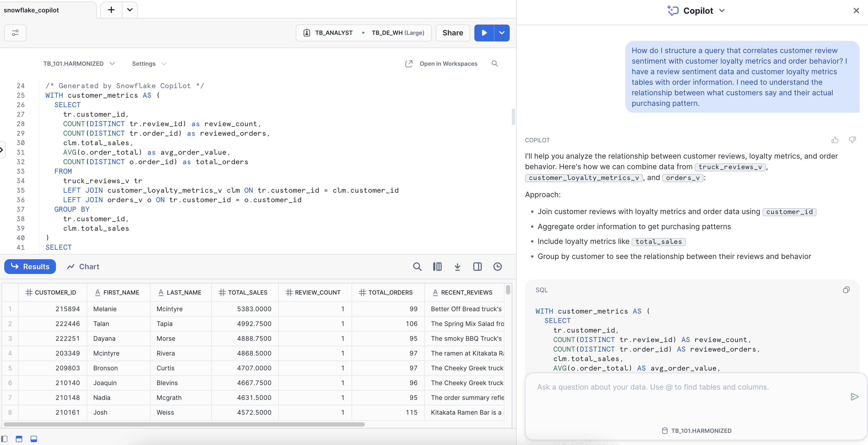Toggle the editor-top layout icon

(x=19, y=439)
